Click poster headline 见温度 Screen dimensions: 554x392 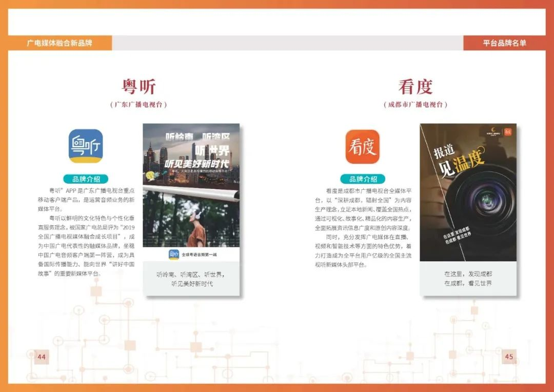point(461,163)
